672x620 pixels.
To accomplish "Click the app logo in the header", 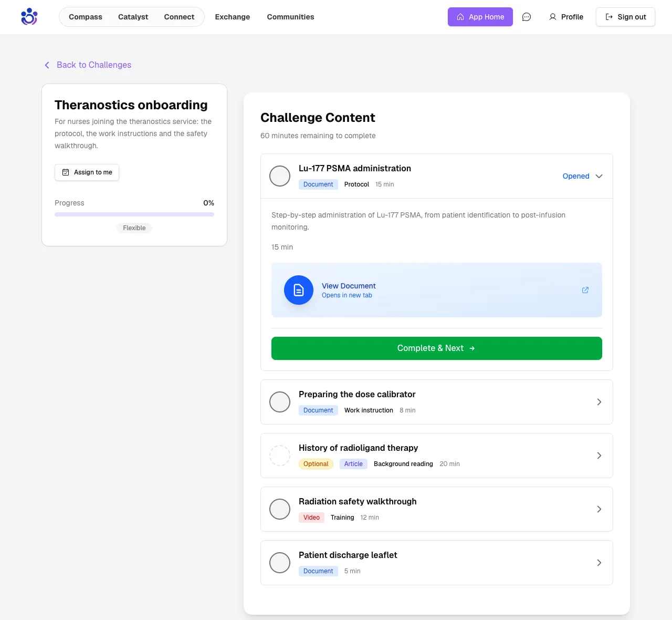I will pos(29,17).
